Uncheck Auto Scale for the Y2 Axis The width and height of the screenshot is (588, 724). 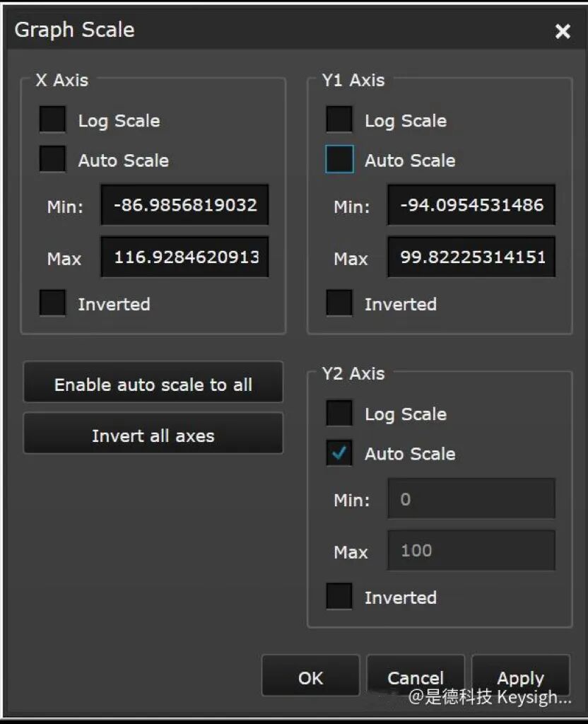pos(339,453)
